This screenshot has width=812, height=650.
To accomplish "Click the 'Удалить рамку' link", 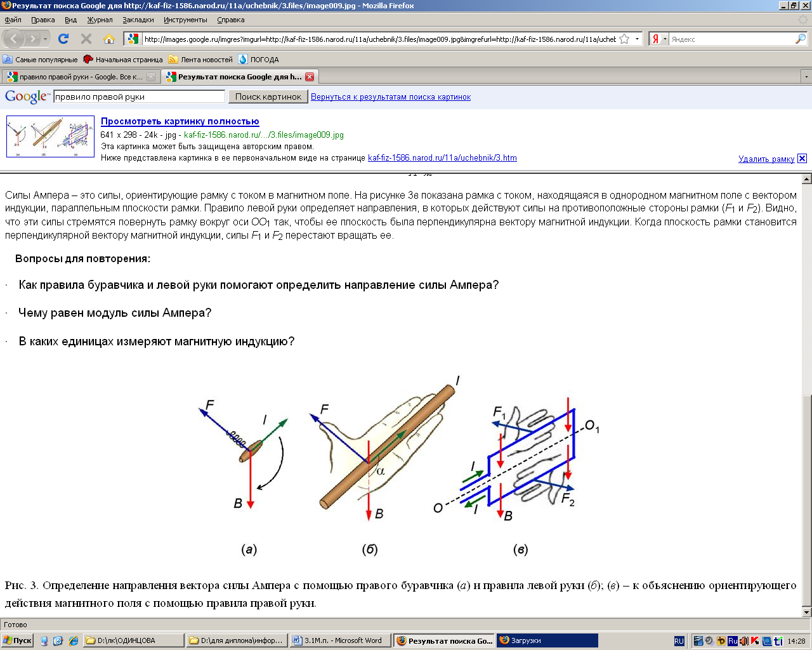I will click(x=766, y=159).
